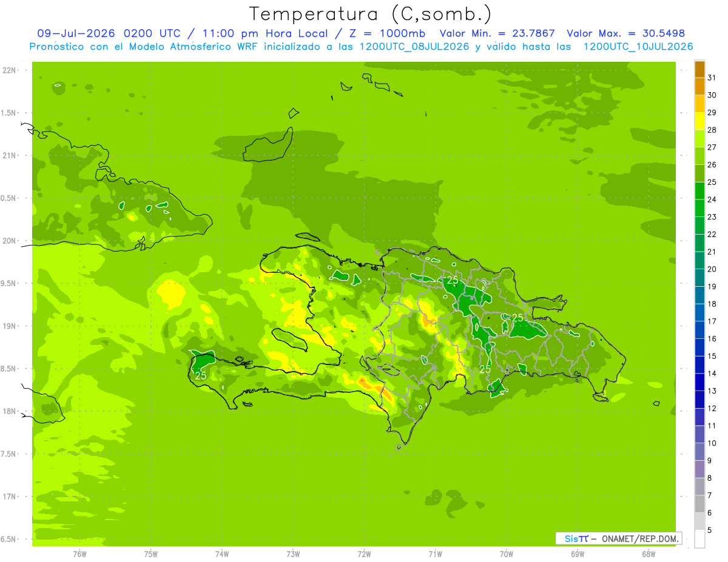This screenshot has width=728, height=562.
Task: Pick the legend swatch between 29 and 30
Action: click(699, 104)
